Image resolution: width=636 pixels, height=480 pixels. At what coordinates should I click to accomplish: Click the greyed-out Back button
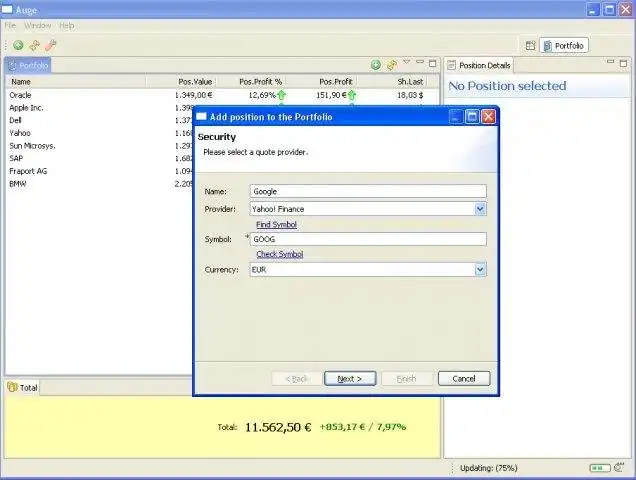(297, 379)
